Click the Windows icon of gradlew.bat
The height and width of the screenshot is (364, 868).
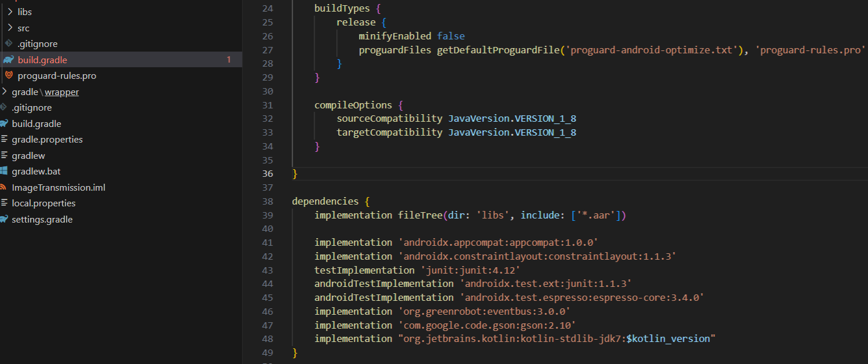3,171
